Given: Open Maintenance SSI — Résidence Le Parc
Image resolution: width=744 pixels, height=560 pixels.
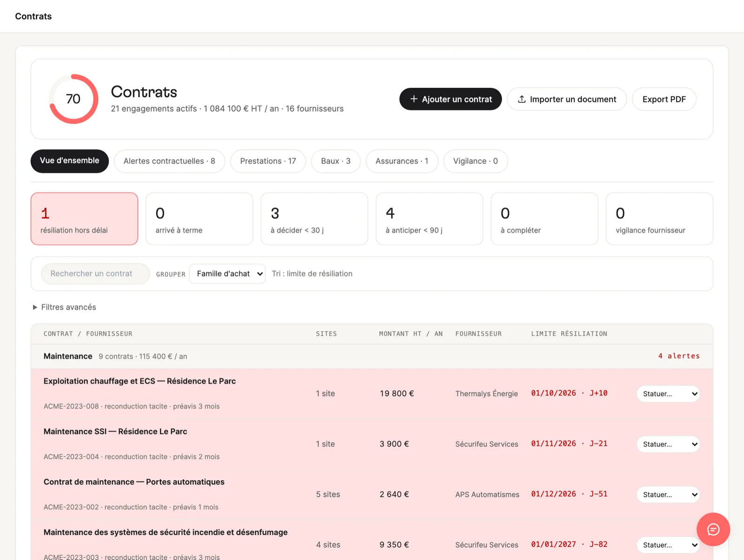Looking at the screenshot, I should (x=115, y=431).
